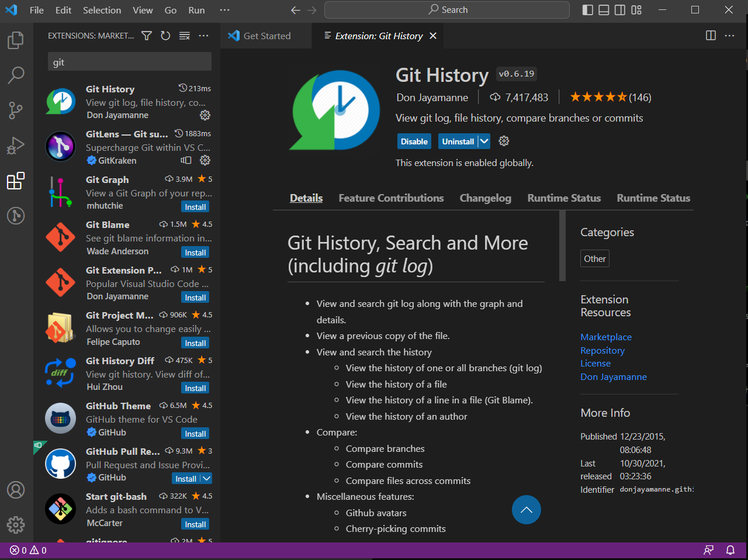Go forward using the navigation arrow
The width and height of the screenshot is (748, 560).
pyautogui.click(x=312, y=10)
